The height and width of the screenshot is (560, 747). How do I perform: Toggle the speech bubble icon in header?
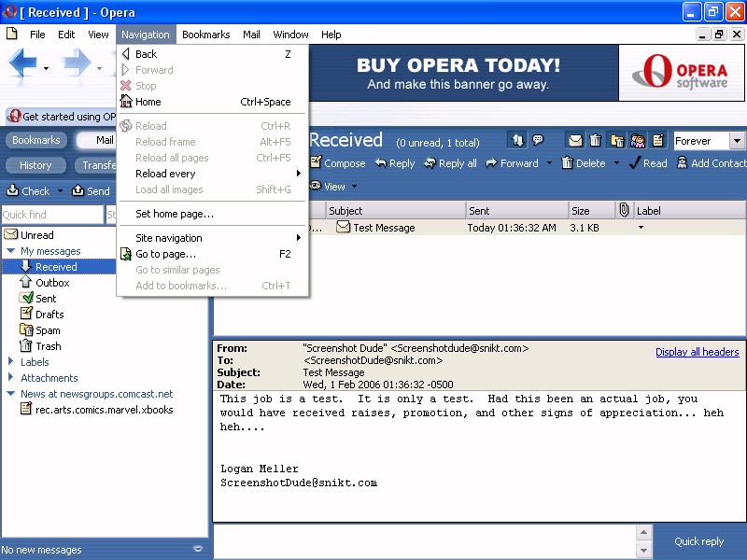click(x=539, y=140)
